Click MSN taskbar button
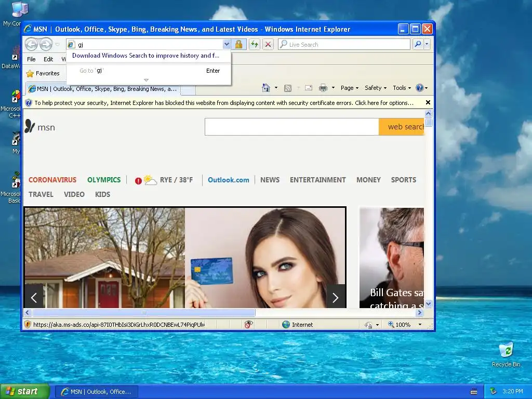The width and height of the screenshot is (532, 399). coord(96,392)
